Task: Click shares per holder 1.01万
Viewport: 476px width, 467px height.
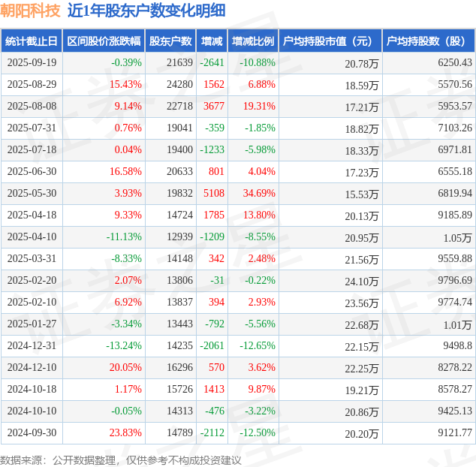Action: tap(457, 325)
